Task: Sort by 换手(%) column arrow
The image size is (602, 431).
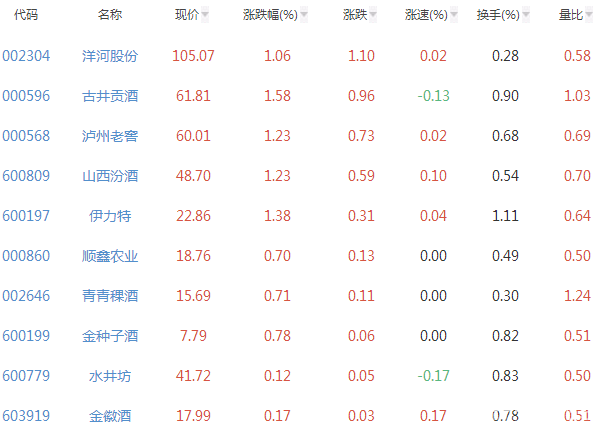Action: [526, 15]
